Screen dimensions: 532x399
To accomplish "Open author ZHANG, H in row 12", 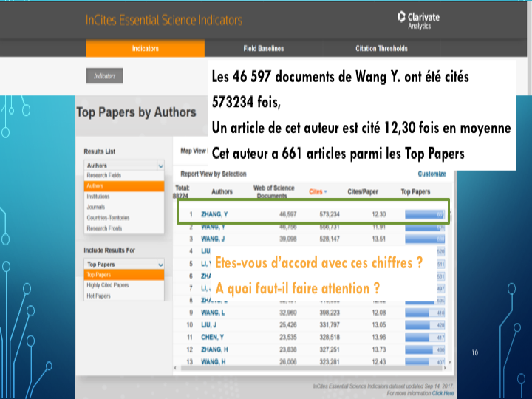I will pos(214,349).
